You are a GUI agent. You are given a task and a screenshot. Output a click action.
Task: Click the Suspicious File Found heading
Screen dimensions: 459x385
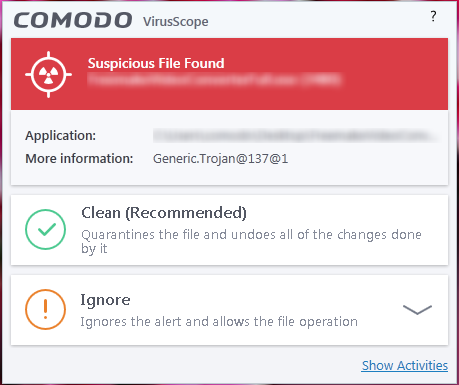coord(156,63)
